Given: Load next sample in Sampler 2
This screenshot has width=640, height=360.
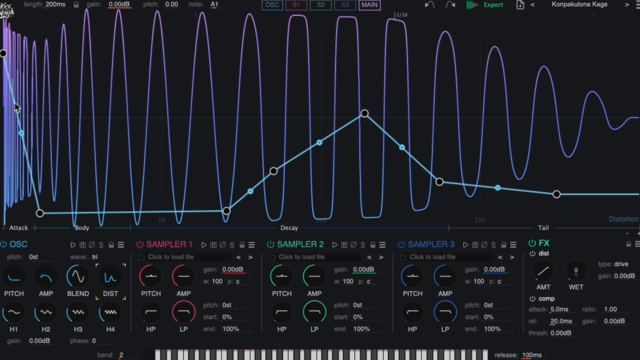Looking at the screenshot, I should click(381, 257).
